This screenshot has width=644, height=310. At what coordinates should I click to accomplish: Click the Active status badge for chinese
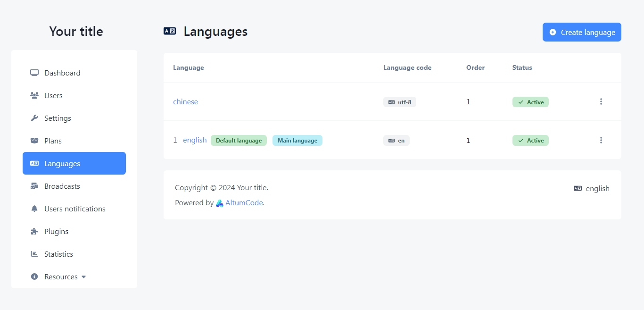pyautogui.click(x=530, y=102)
